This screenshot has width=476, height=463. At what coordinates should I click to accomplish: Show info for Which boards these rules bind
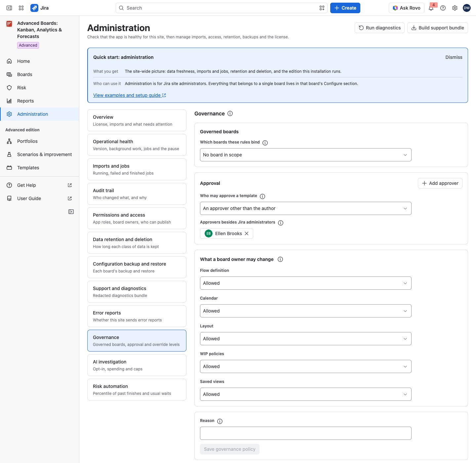click(x=265, y=143)
